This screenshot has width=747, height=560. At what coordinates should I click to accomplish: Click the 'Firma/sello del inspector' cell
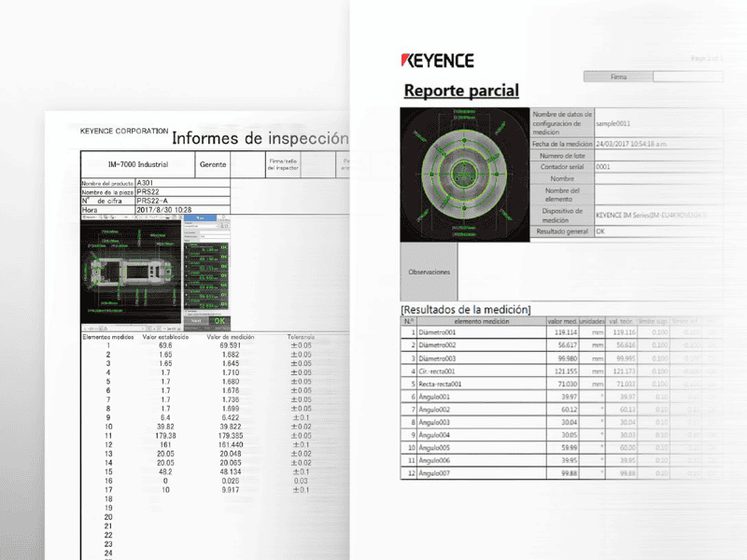pyautogui.click(x=283, y=164)
